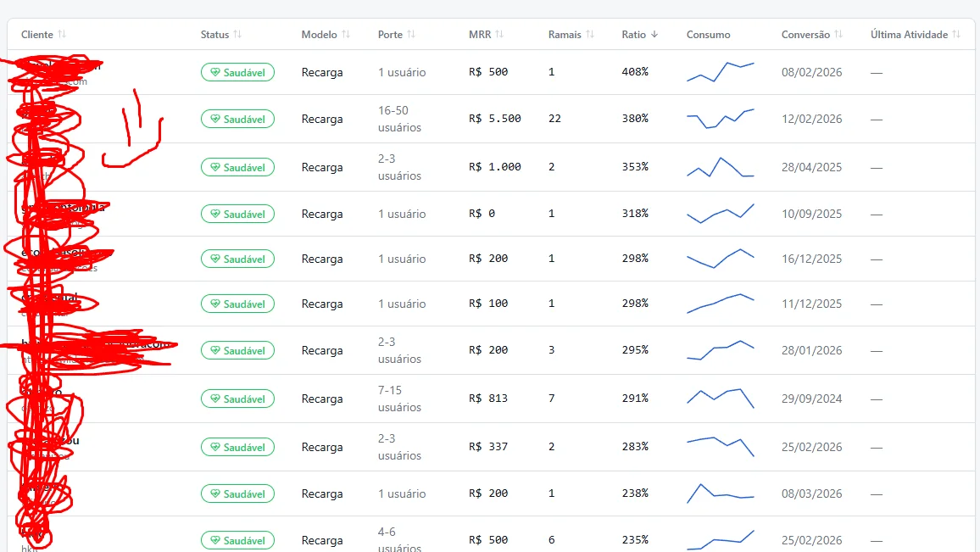This screenshot has width=980, height=552.
Task: Click the 7-15 usuários cell
Action: (x=399, y=399)
